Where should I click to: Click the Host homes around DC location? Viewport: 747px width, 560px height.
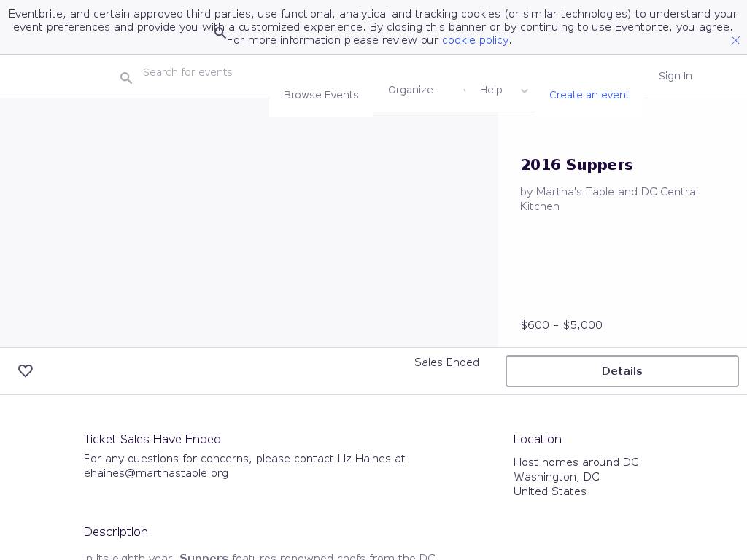tap(576, 462)
